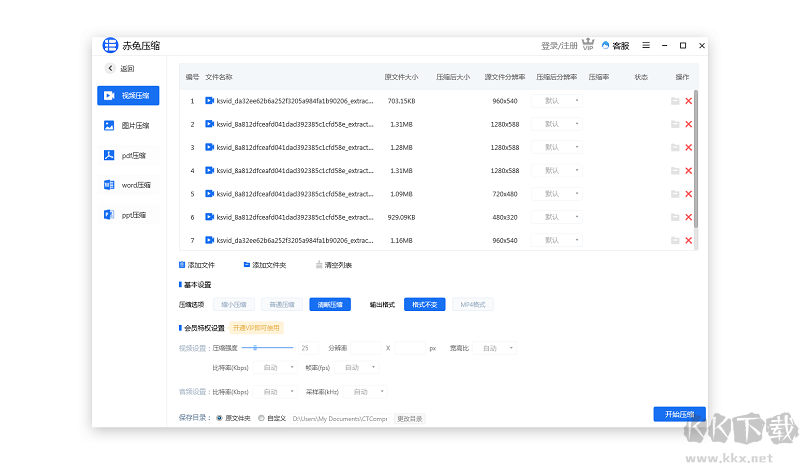The height and width of the screenshot is (465, 800).
Task: Click the VIP crown icon
Action: point(589,45)
